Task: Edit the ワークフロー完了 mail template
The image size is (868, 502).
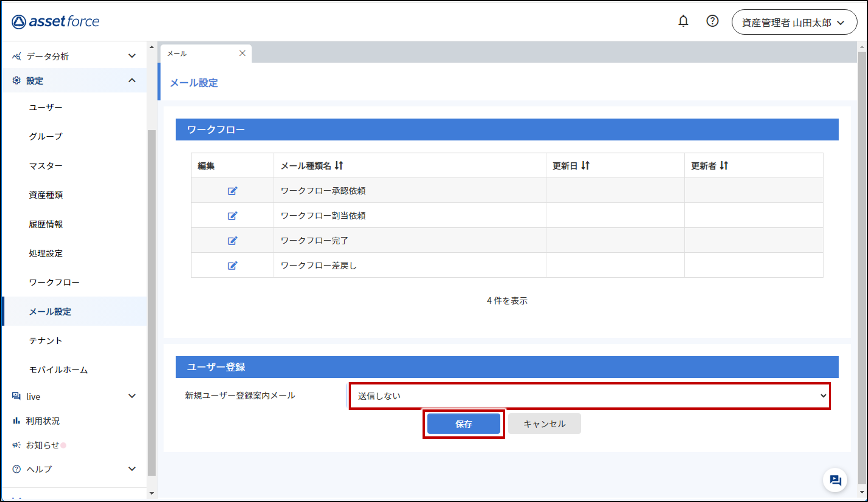Action: point(232,241)
